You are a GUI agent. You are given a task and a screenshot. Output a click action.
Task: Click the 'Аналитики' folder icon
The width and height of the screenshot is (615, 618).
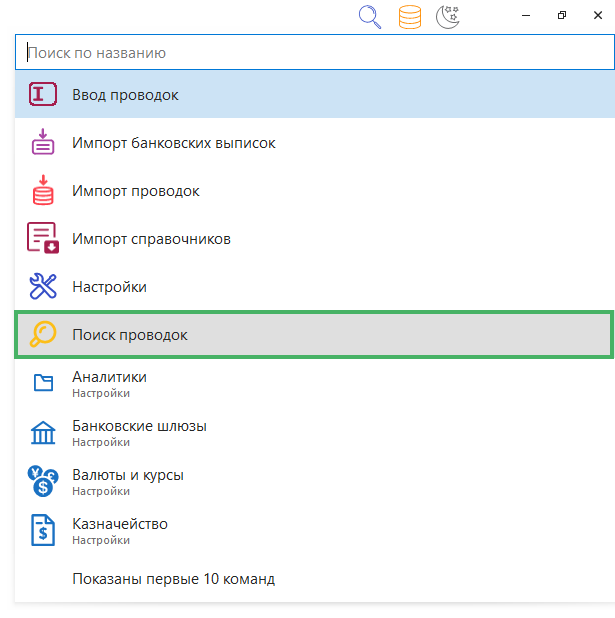[x=43, y=383]
